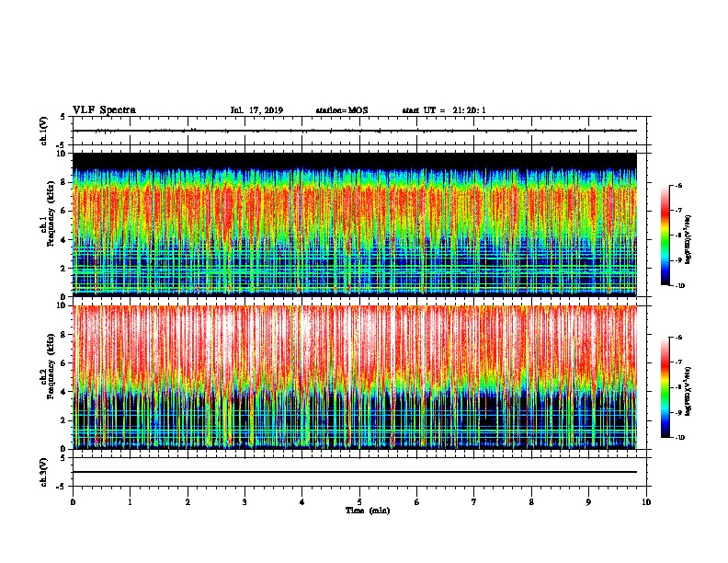Click the 'ch.3(V)' axis label
The image size is (728, 563).
point(44,472)
